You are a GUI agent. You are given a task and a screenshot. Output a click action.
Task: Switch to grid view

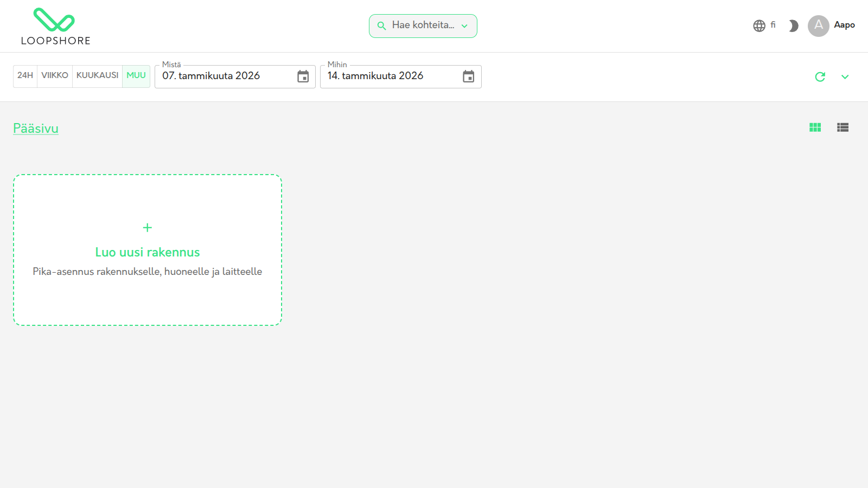815,127
